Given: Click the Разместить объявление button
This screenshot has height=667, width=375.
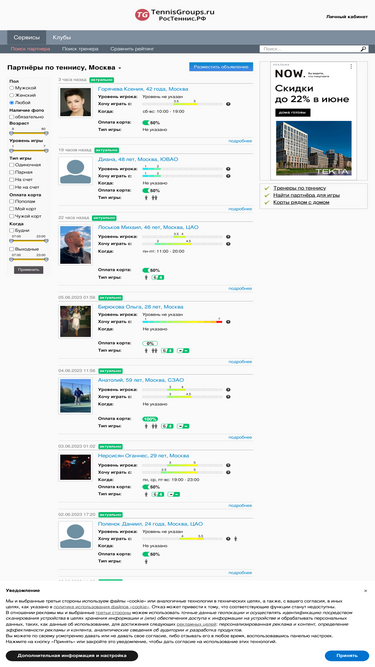Looking at the screenshot, I should pos(221,67).
